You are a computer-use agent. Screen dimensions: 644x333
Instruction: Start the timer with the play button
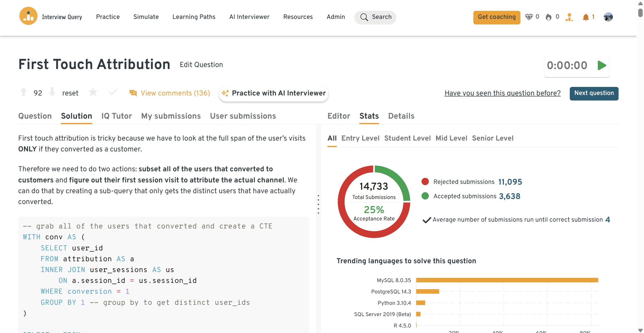click(602, 65)
